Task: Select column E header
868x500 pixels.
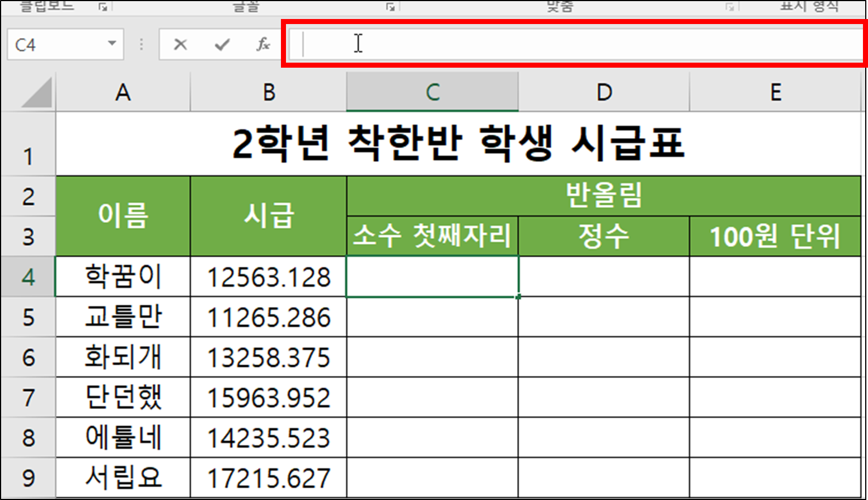Action: (776, 92)
